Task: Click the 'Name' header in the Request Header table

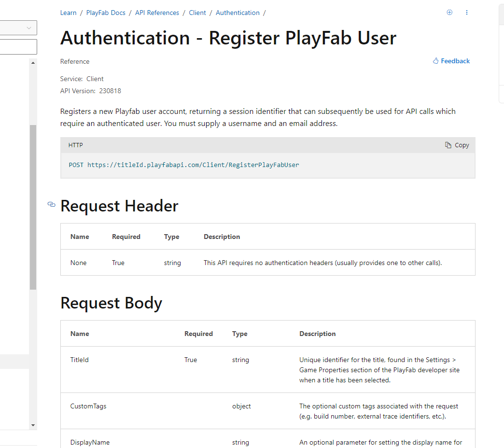Action: point(80,237)
